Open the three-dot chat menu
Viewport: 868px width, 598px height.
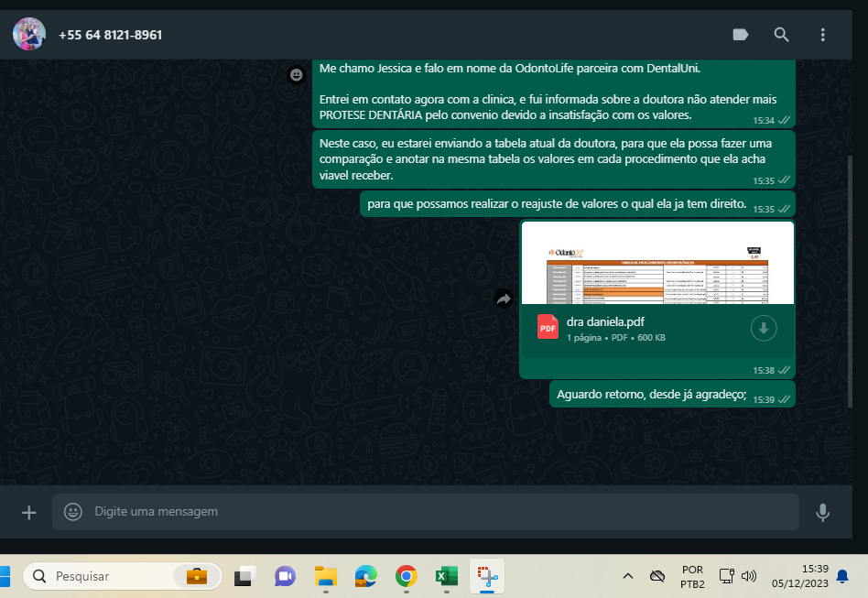(x=822, y=35)
